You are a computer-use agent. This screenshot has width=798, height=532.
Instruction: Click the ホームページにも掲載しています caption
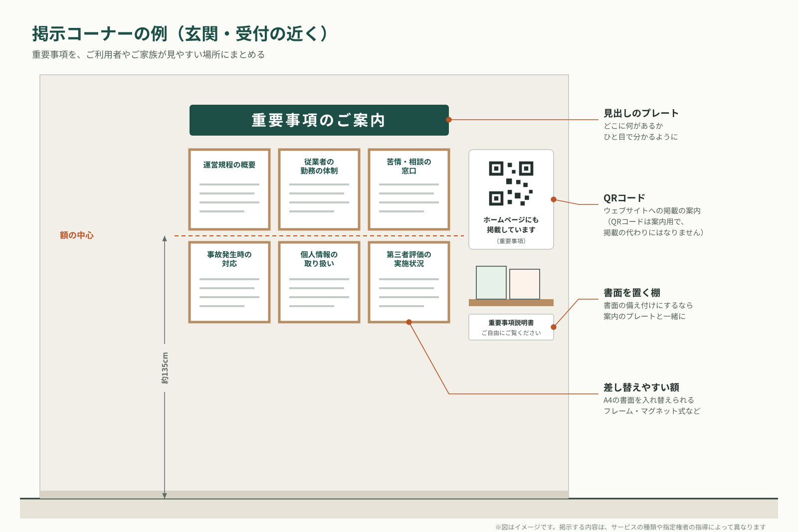[511, 225]
